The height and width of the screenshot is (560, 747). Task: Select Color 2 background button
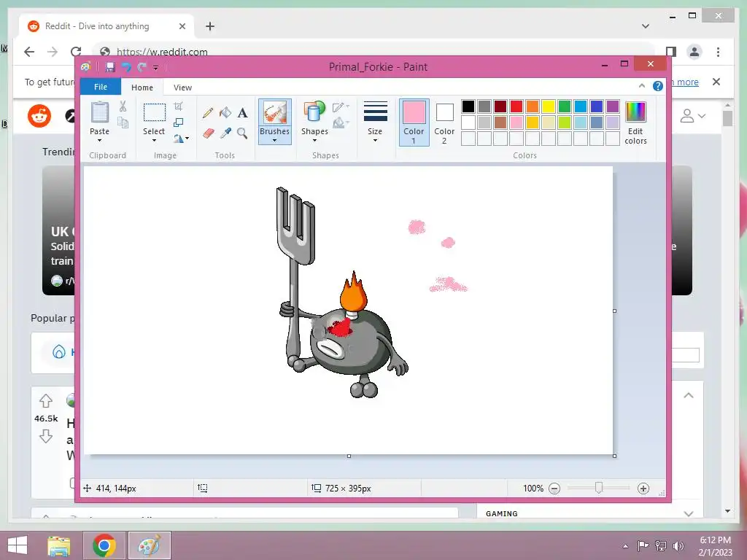[x=444, y=122]
